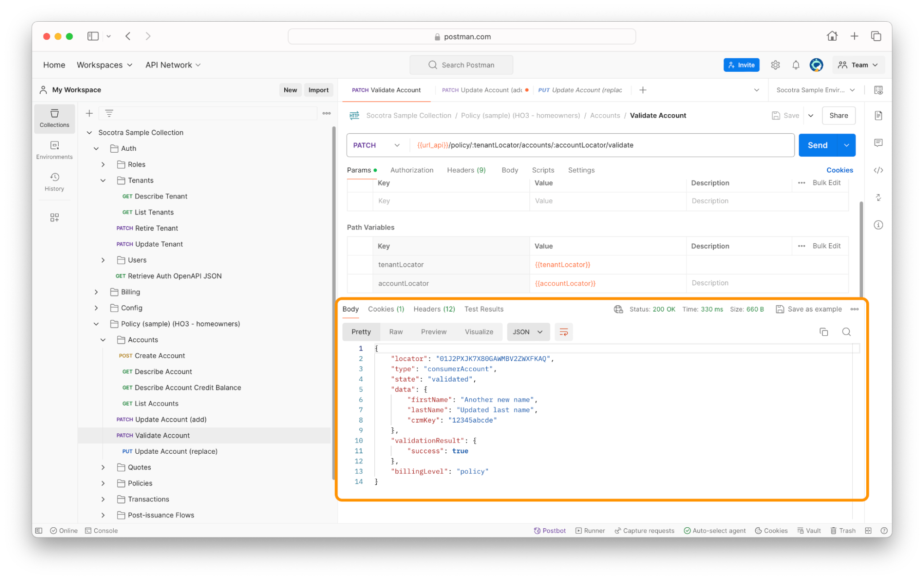Expand the Quotes folder
This screenshot has height=580, width=924.
pyautogui.click(x=103, y=467)
